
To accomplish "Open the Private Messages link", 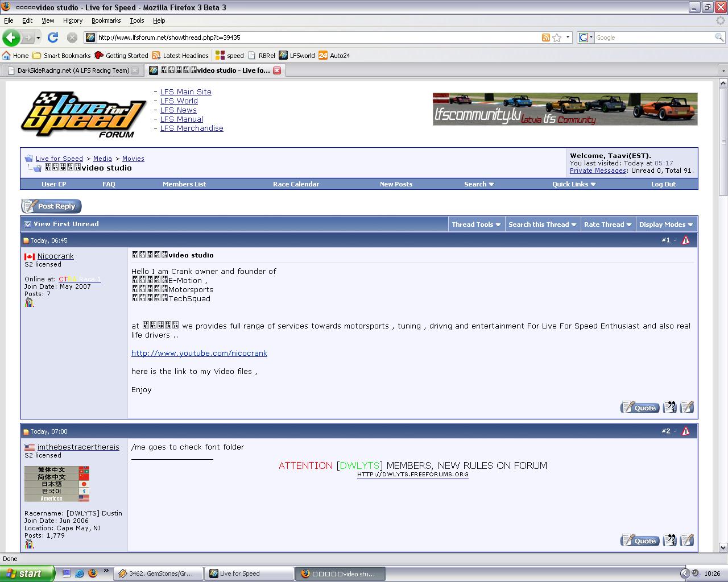I will (598, 171).
